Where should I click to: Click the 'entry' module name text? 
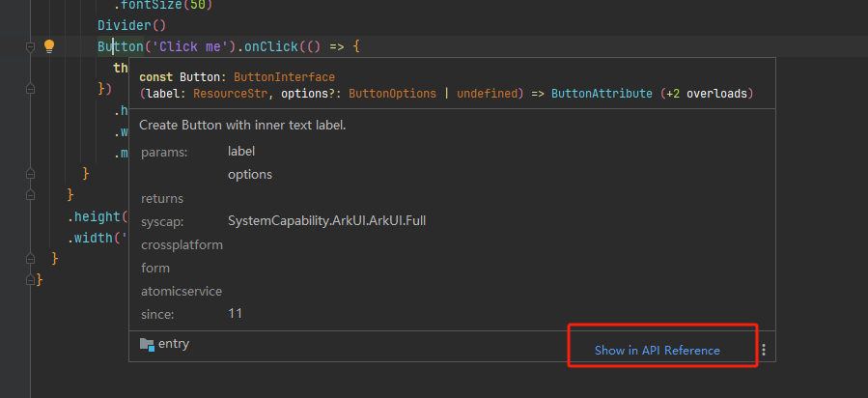coord(174,344)
